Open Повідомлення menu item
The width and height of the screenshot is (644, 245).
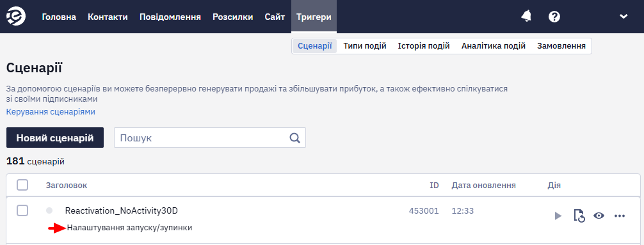[x=170, y=17]
